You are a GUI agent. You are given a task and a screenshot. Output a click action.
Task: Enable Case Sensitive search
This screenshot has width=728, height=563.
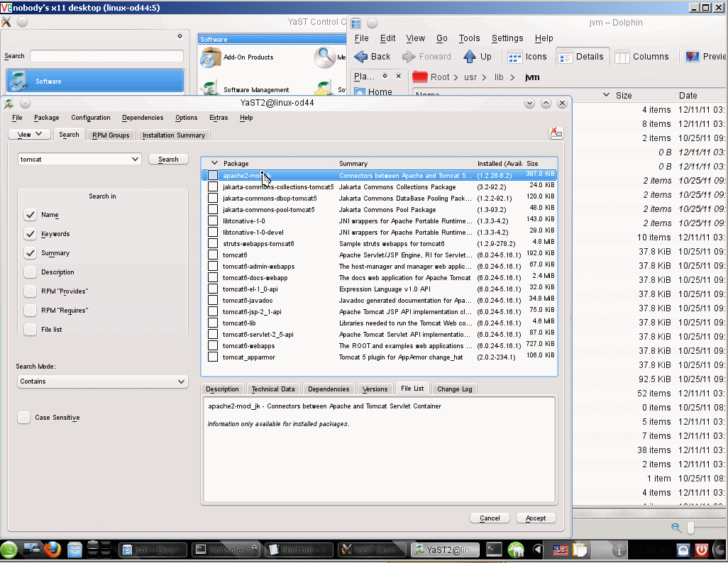tap(23, 417)
